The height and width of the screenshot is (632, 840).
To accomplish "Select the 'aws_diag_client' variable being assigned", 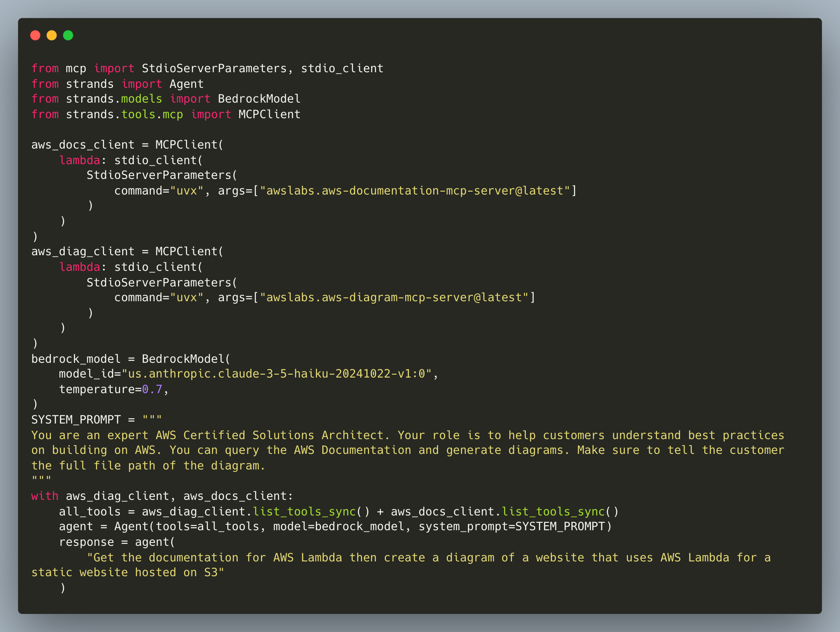I will coord(83,252).
